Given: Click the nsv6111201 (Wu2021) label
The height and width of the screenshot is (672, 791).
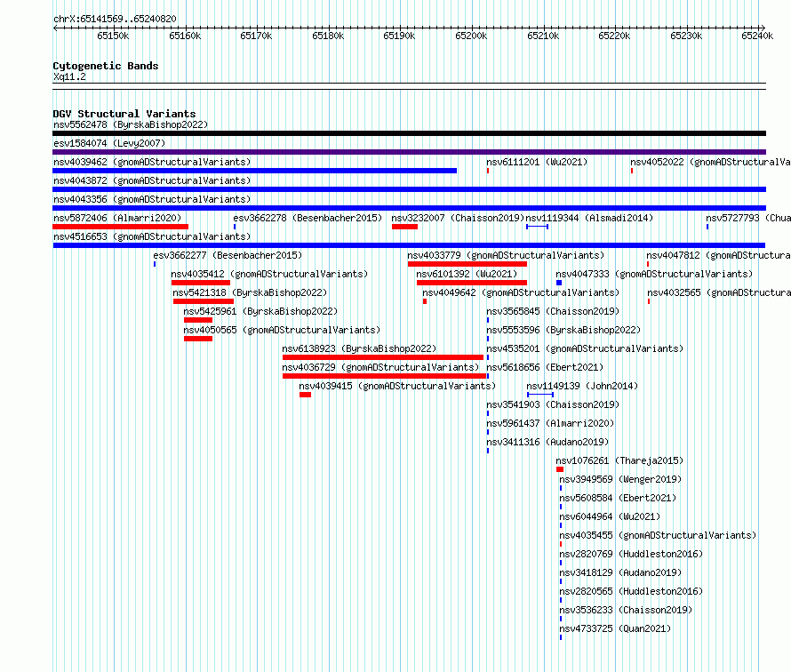Looking at the screenshot, I should 537,162.
